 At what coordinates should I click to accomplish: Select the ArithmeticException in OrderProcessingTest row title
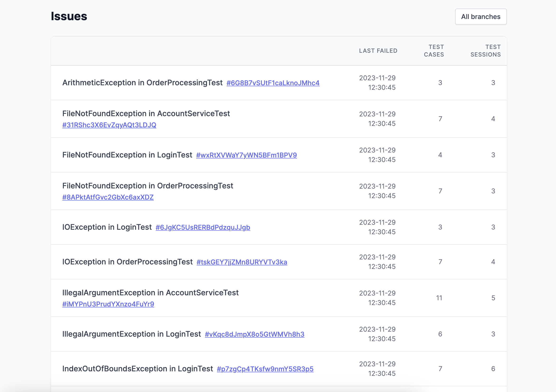tap(142, 83)
